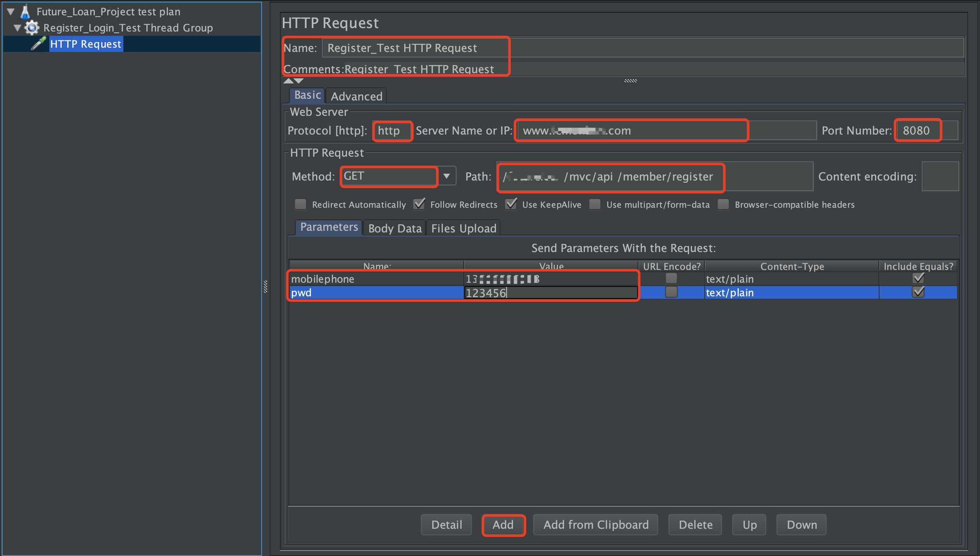This screenshot has height=556, width=980.
Task: Open the GET method dropdown
Action: (x=448, y=177)
